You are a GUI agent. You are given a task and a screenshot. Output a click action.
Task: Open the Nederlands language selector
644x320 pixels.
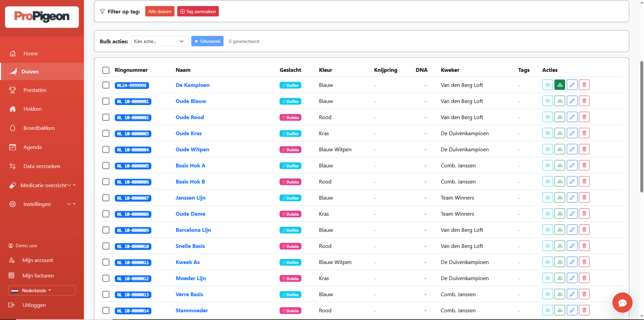tap(42, 290)
